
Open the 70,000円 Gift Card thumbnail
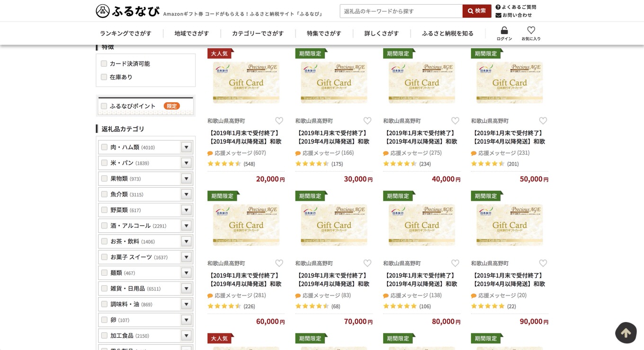[x=334, y=225]
